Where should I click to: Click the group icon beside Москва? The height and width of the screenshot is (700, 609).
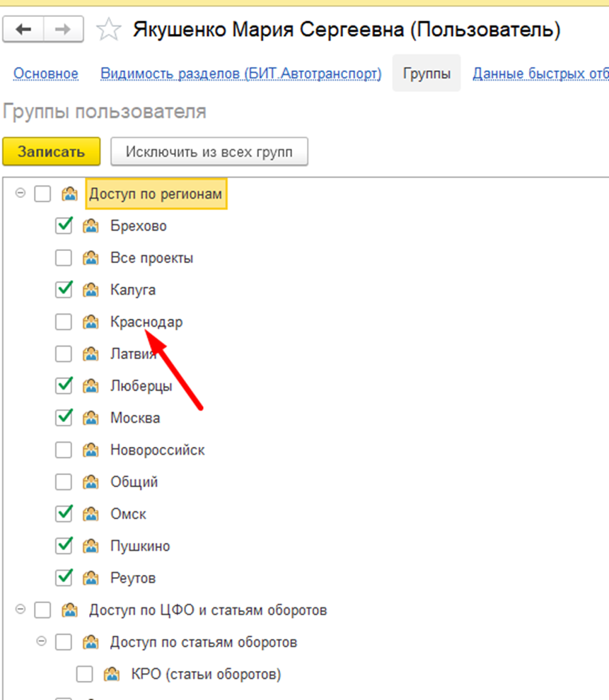[x=90, y=418]
